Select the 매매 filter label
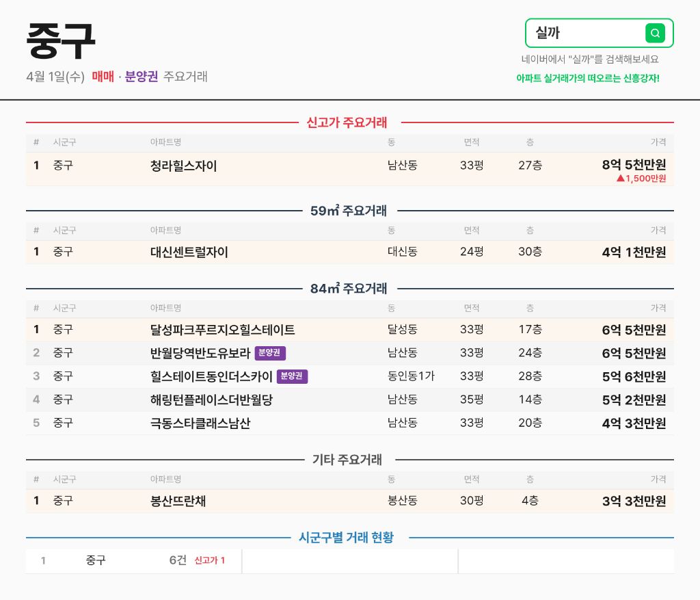The height and width of the screenshot is (600, 700). click(x=103, y=77)
